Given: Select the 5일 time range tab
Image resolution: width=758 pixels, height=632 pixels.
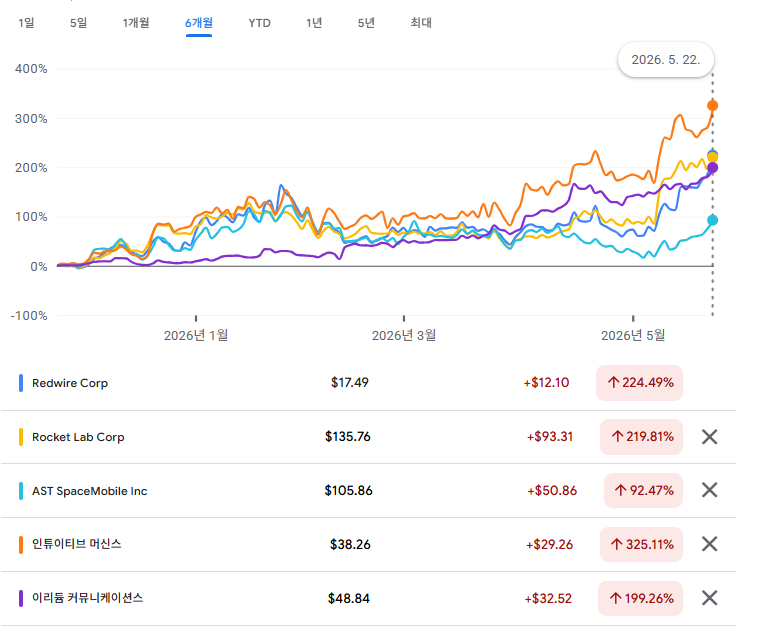Looking at the screenshot, I should tap(78, 23).
